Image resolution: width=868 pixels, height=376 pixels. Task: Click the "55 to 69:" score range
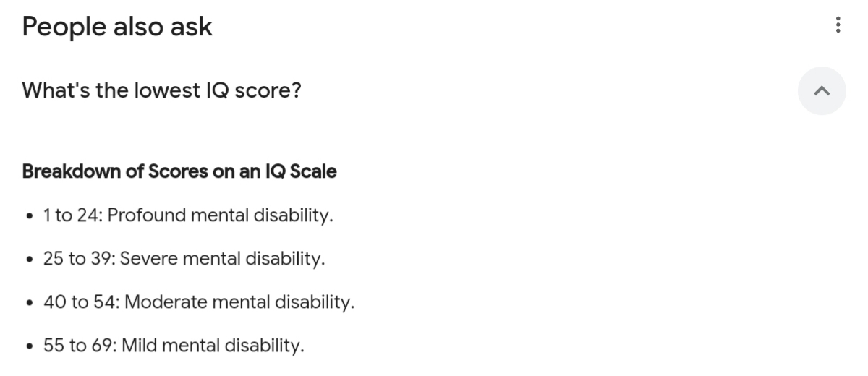[x=80, y=346]
